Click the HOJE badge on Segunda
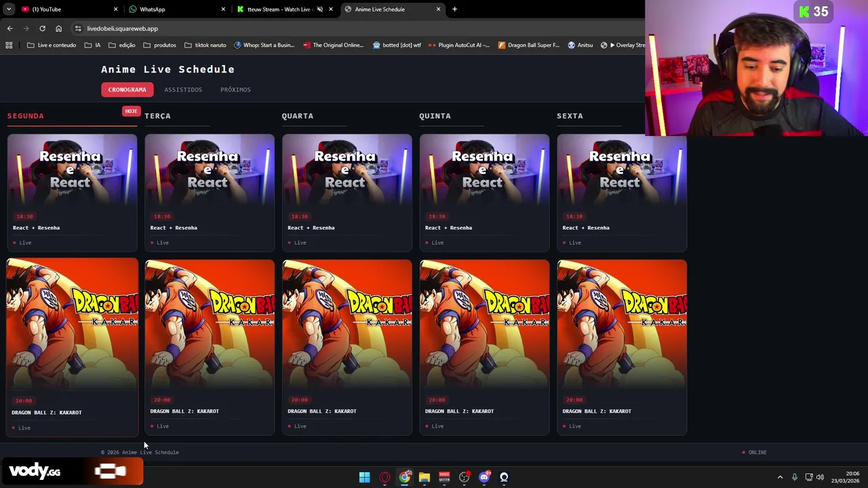This screenshot has height=488, width=868. 131,111
